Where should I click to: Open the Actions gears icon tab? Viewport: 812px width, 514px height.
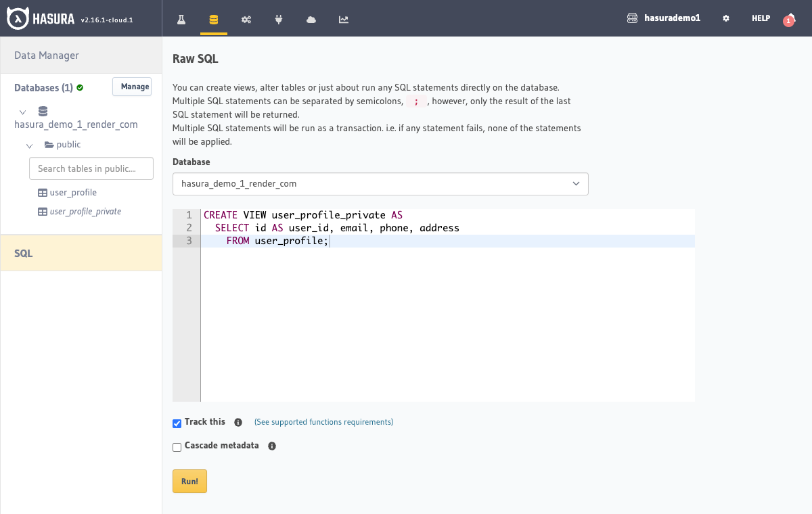[246, 20]
